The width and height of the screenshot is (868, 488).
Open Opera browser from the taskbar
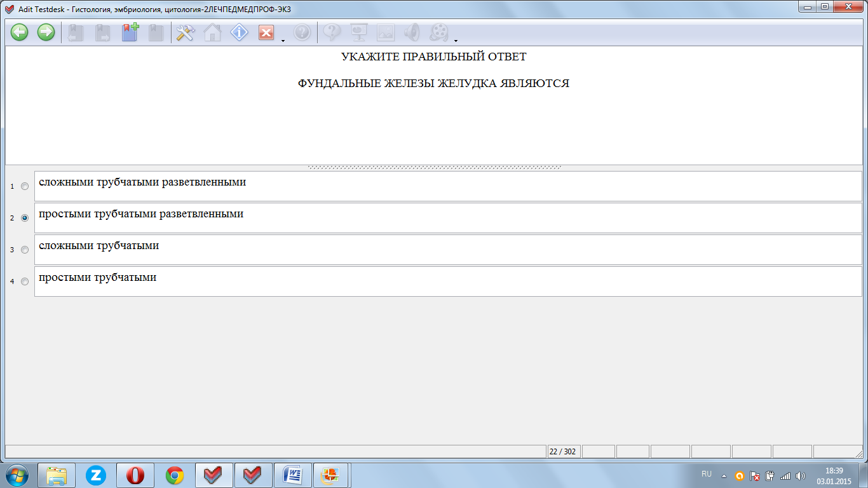tap(135, 475)
